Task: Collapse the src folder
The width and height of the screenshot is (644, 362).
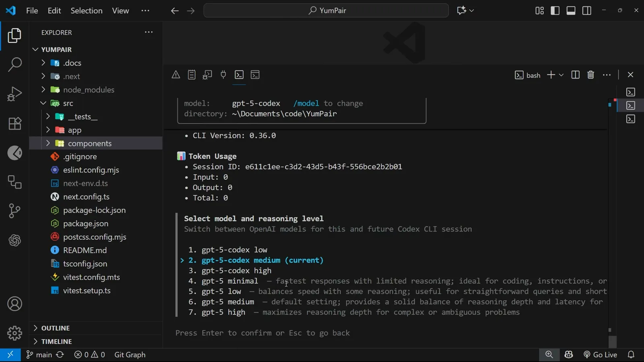Action: point(96,103)
